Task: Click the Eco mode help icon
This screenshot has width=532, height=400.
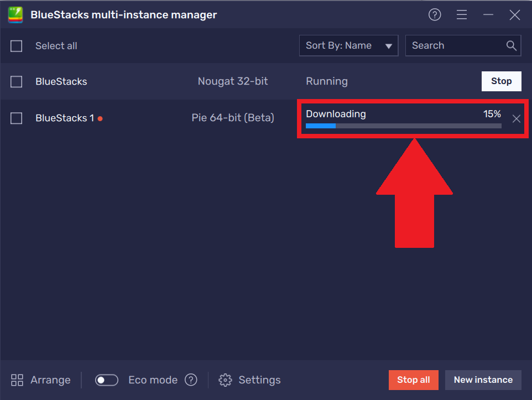Action: pyautogui.click(x=191, y=380)
